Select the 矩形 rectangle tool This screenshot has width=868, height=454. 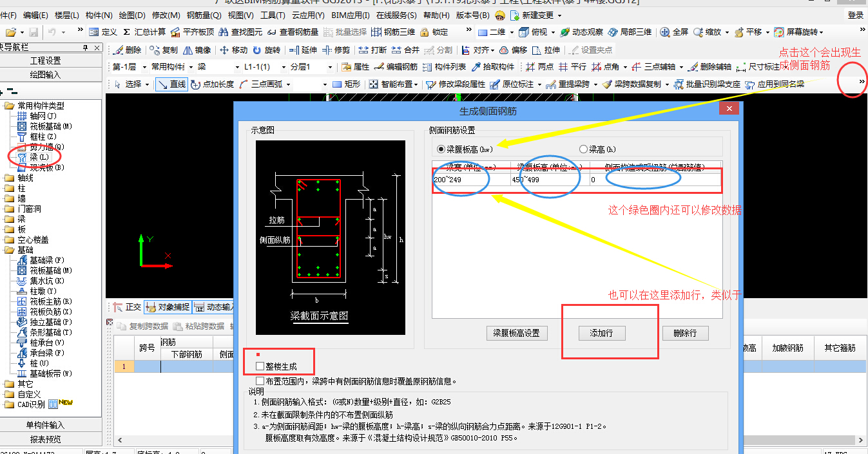click(x=347, y=84)
